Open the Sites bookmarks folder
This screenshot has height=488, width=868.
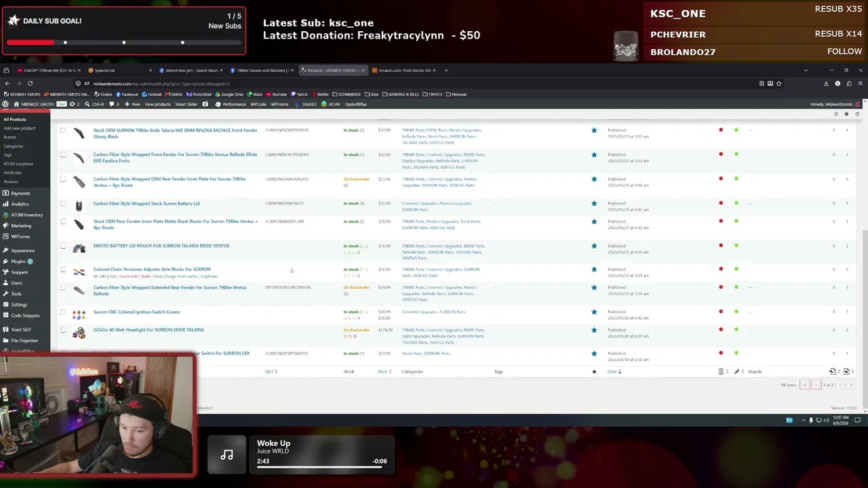[372, 94]
